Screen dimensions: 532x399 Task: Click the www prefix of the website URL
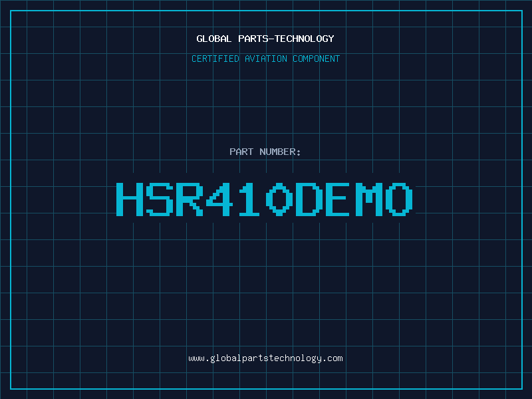coord(196,358)
